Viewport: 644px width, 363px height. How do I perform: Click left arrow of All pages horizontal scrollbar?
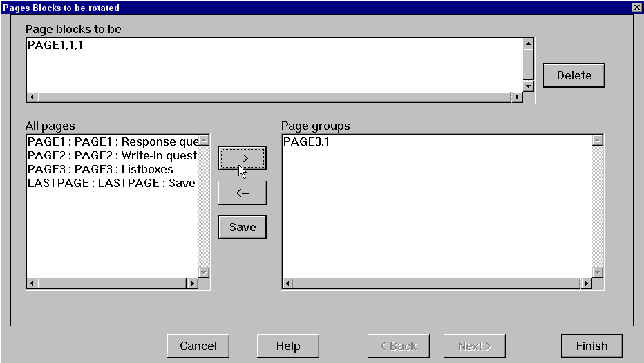[x=32, y=284]
